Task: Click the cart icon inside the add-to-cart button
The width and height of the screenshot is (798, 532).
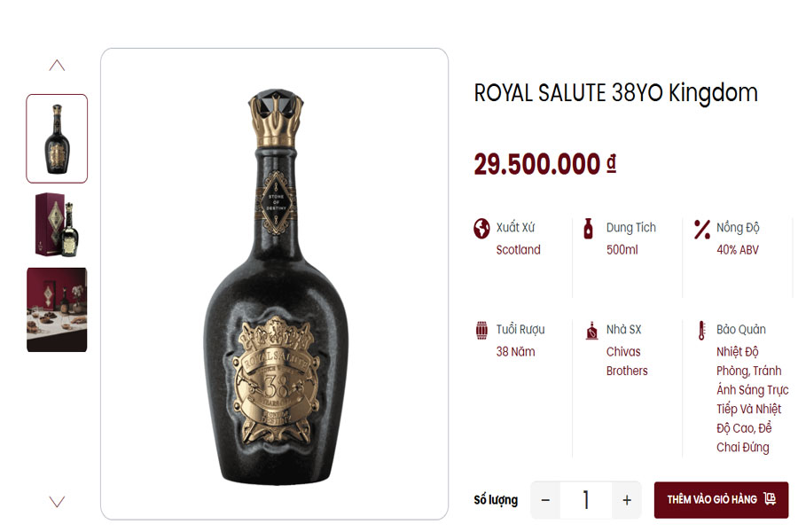Action: [x=771, y=499]
